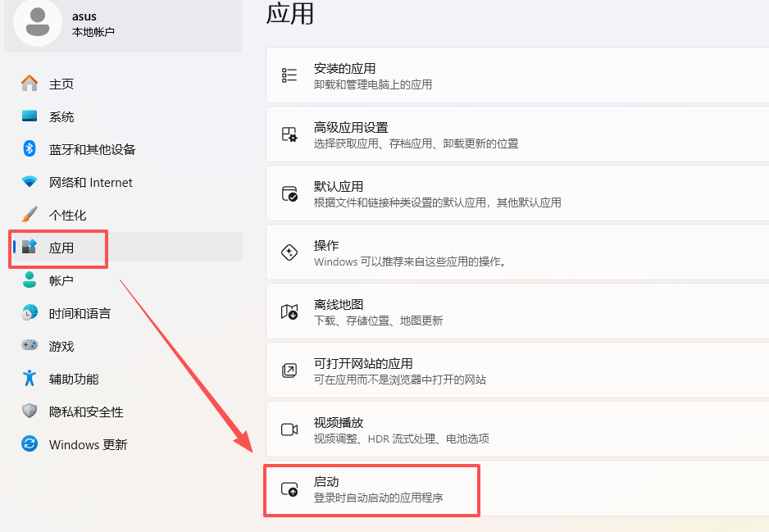This screenshot has height=532, width=769.
Task: Click the 时间和语言 globe clock icon
Action: [30, 313]
